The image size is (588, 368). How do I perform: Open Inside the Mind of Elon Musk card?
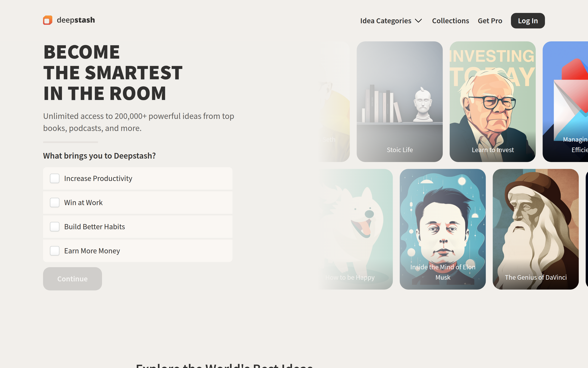442,229
